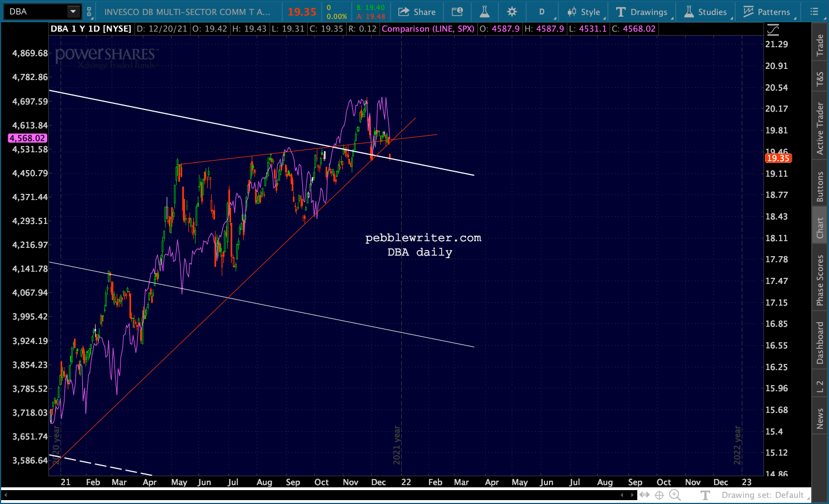Click the 0.00% change value
The width and height of the screenshot is (829, 504).
tap(337, 16)
